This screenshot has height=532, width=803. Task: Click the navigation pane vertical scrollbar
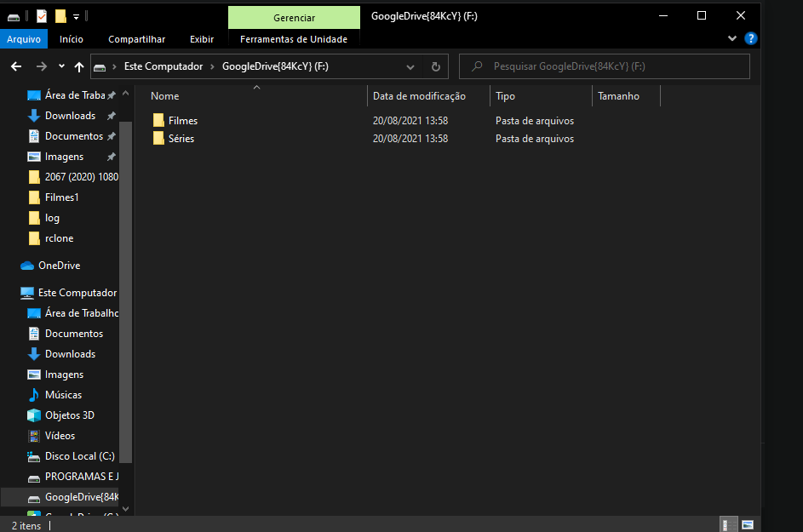pyautogui.click(x=126, y=298)
